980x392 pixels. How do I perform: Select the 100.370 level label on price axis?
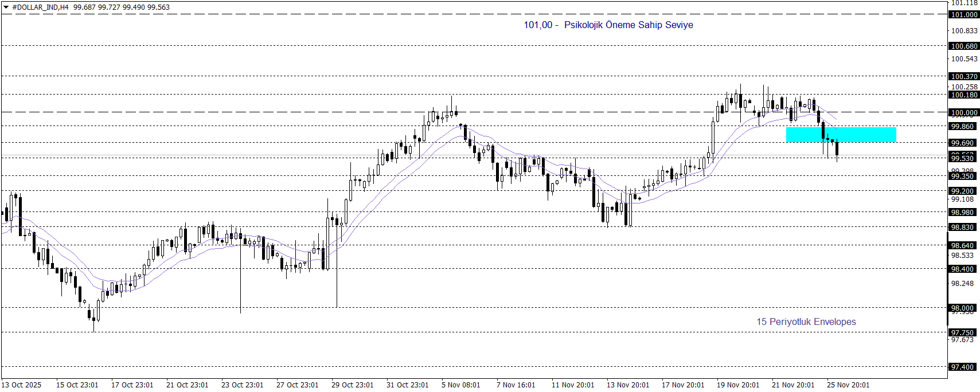963,77
